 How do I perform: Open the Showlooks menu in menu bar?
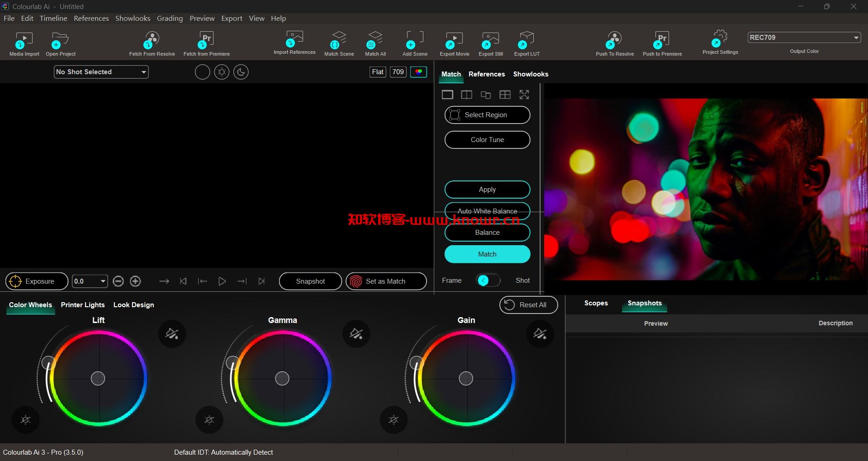[x=133, y=19]
